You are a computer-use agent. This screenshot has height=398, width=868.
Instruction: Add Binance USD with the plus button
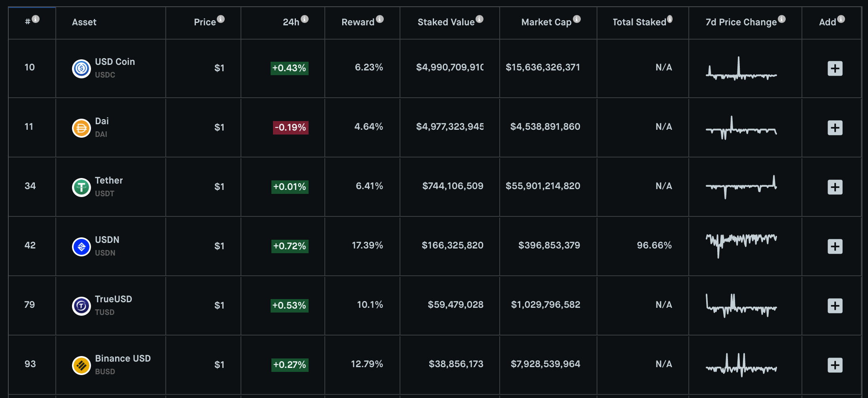(835, 365)
